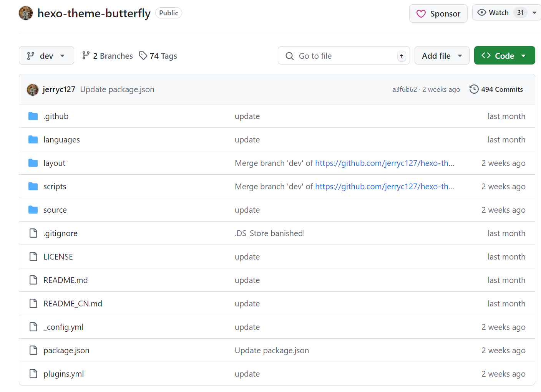
Task: Click the _config.yml file icon
Action: 33,327
